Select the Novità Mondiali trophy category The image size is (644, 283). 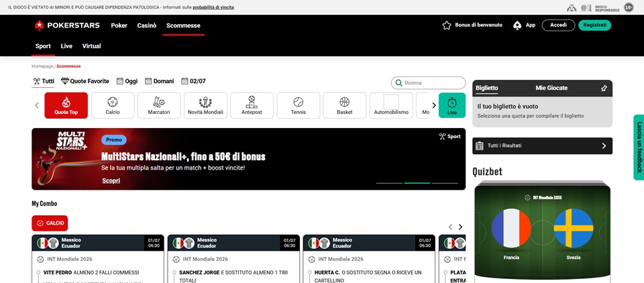point(205,105)
